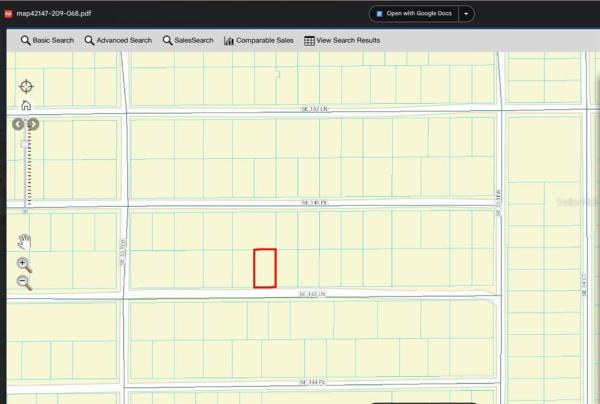
Task: Open Advanced Search
Action: coord(118,40)
